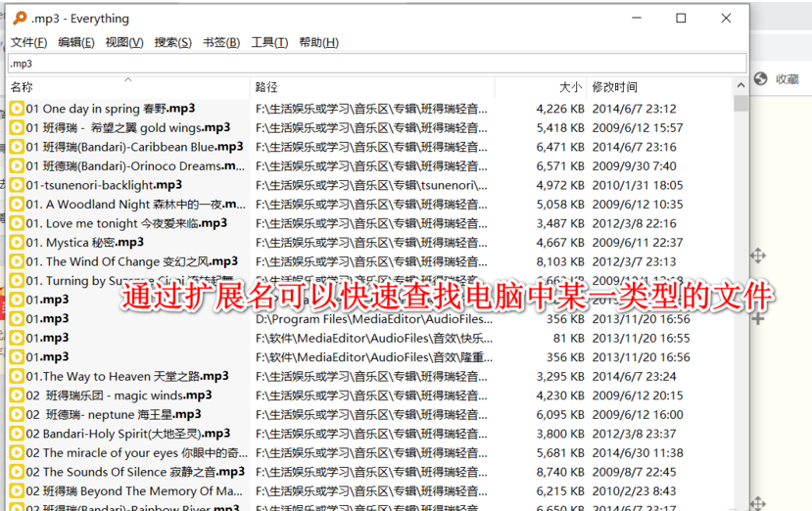Click the file icon of 01-tsunenori-backlight.mp3
This screenshot has height=511, width=812.
click(x=17, y=185)
